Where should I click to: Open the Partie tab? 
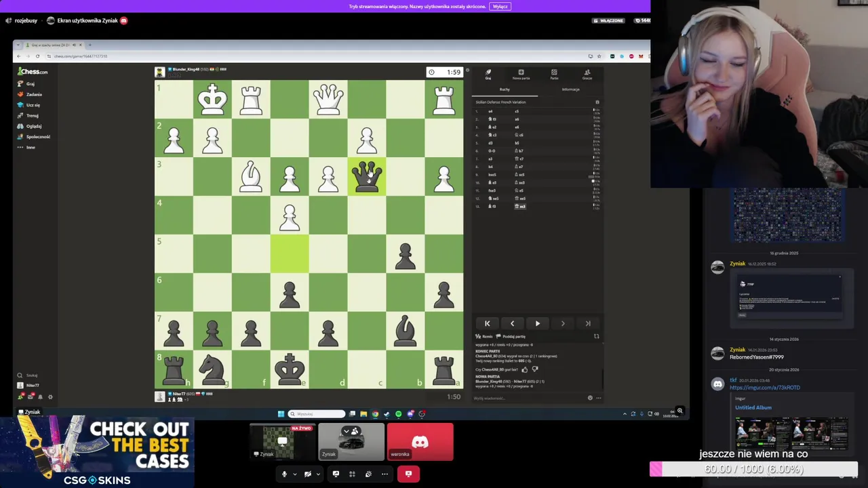(554, 74)
